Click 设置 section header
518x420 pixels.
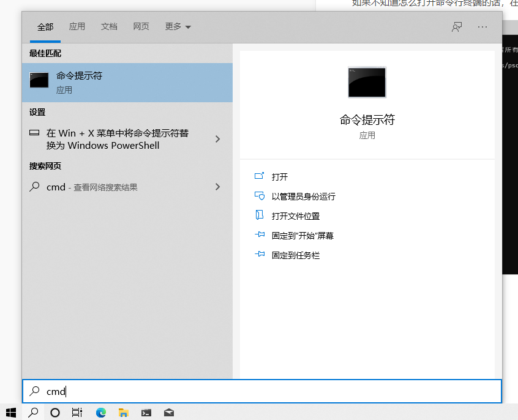[x=37, y=112]
